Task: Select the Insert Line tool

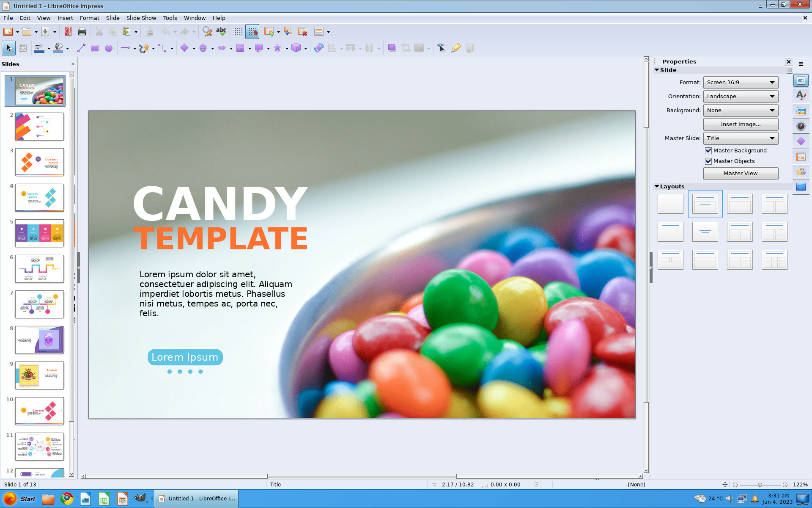Action: click(81, 48)
